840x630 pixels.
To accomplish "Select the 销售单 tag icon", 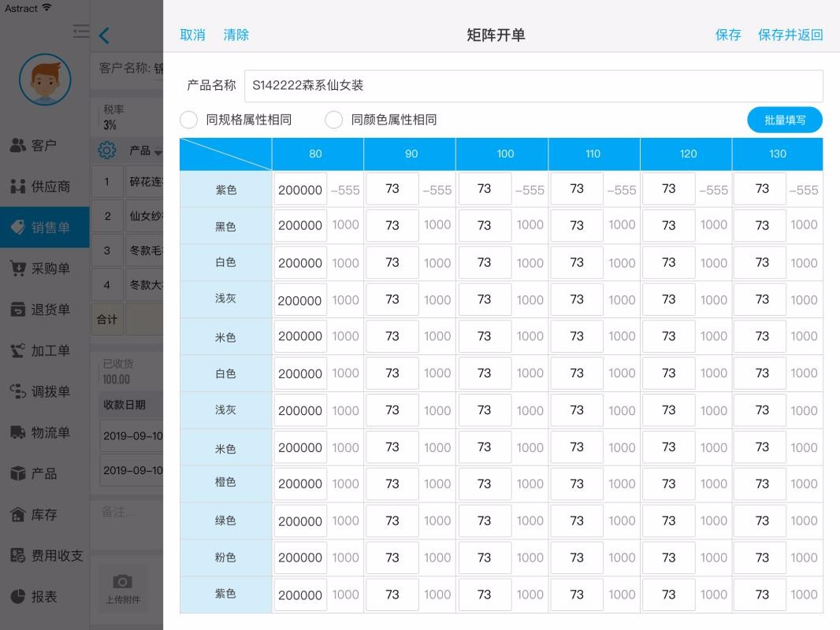I will point(17,227).
